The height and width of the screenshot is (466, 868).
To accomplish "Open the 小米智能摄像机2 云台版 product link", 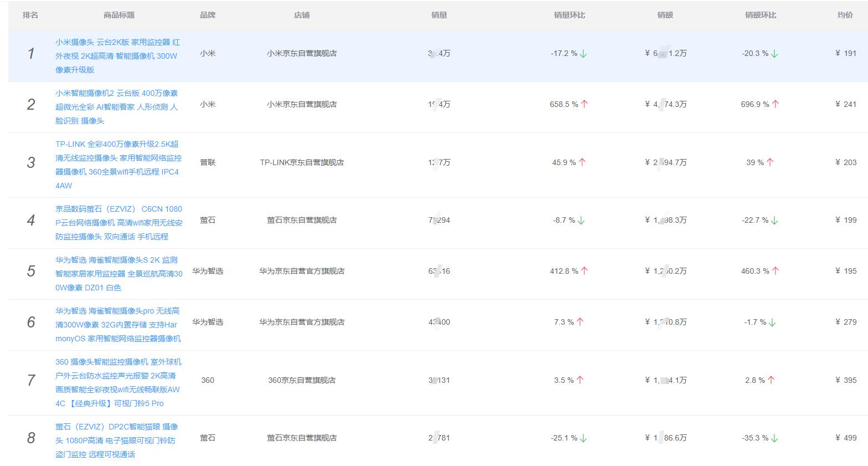I will [117, 107].
